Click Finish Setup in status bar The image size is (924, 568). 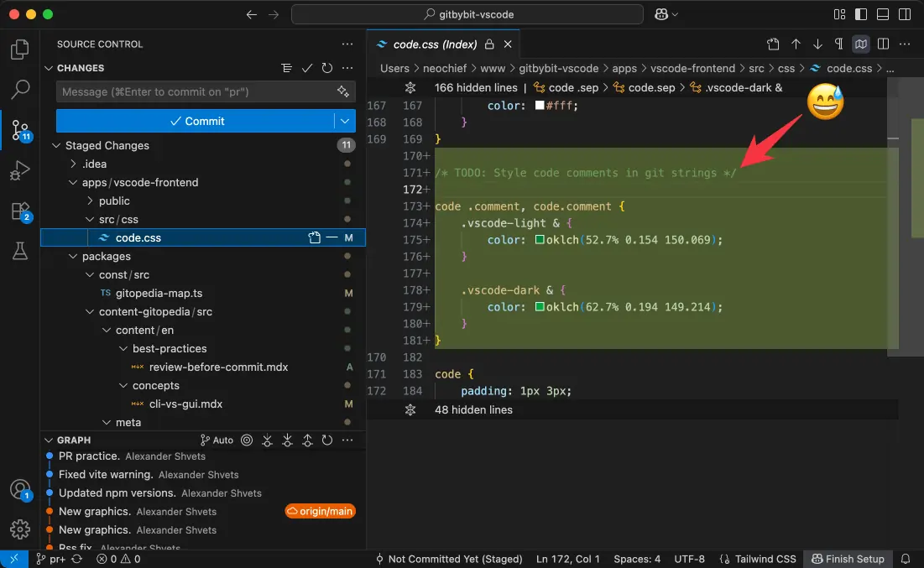[848, 559]
